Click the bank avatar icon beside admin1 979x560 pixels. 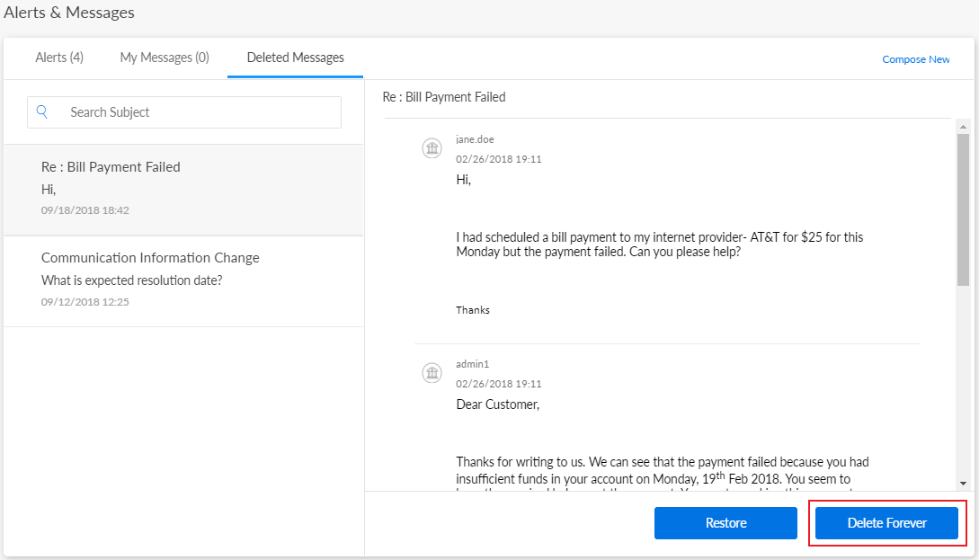[x=432, y=373]
